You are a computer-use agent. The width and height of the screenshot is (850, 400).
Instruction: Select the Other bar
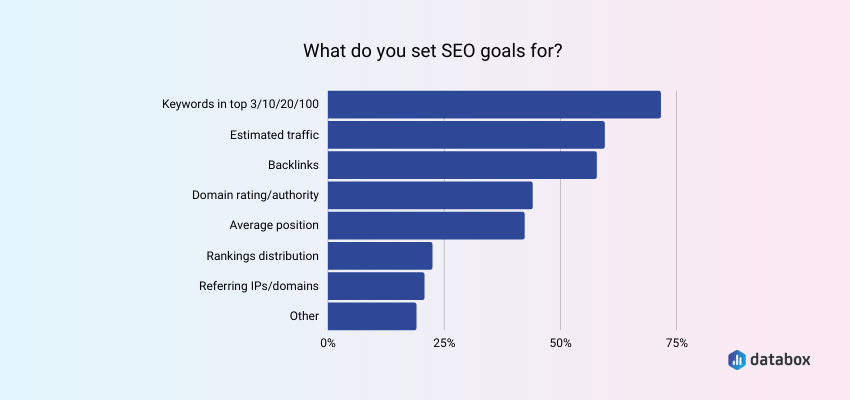[372, 316]
